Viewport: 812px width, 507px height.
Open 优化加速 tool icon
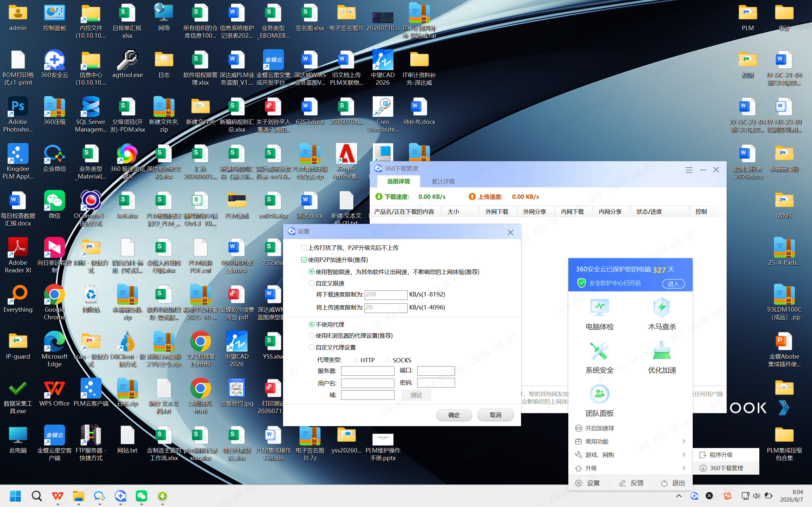click(x=662, y=357)
